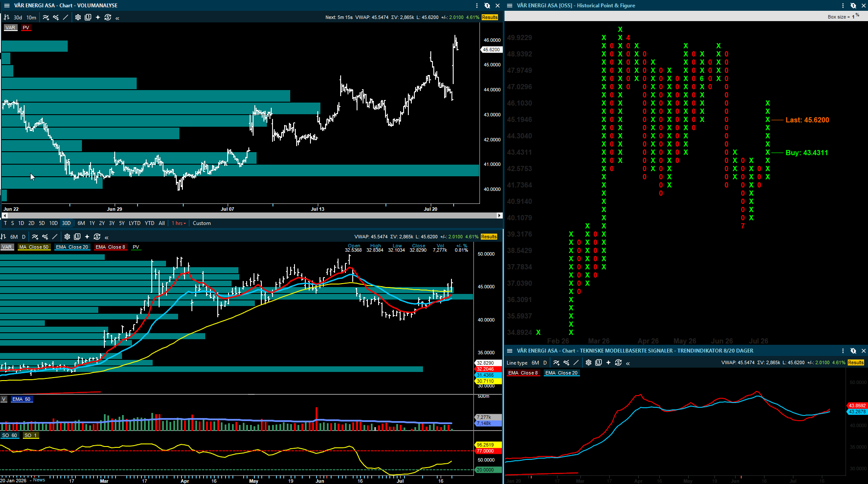Open chart template icon in daily chart toolbar

point(77,237)
